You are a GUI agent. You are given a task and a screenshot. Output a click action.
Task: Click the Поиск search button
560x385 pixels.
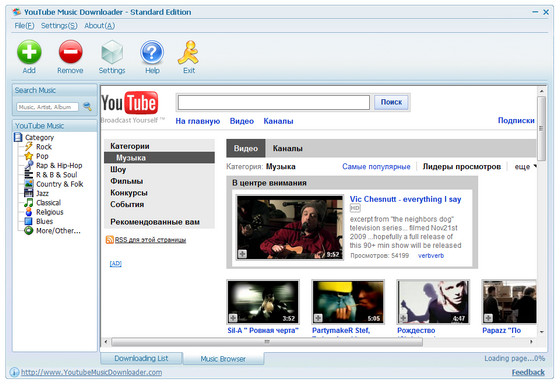pos(391,102)
